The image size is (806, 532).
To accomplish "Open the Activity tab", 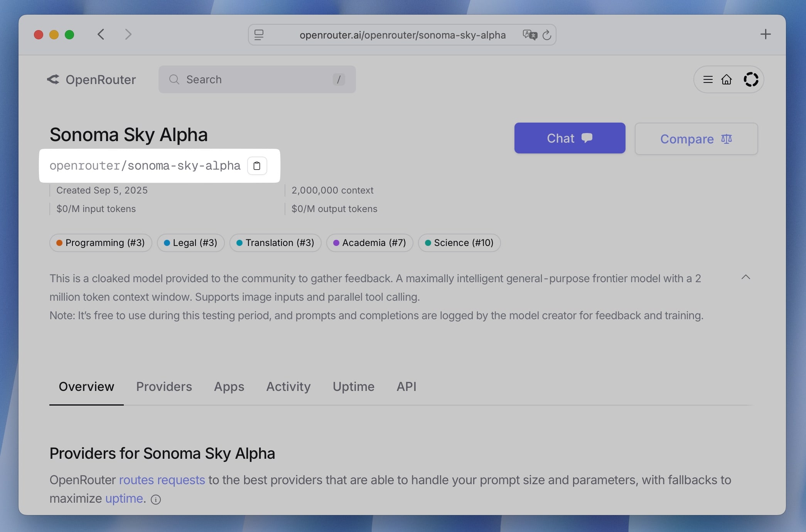I will [288, 387].
